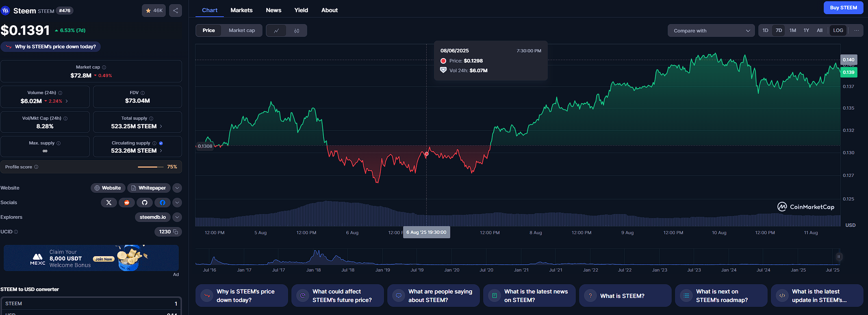The width and height of the screenshot is (868, 315).
Task: Open the chart's three-dots more options
Action: coord(857,30)
